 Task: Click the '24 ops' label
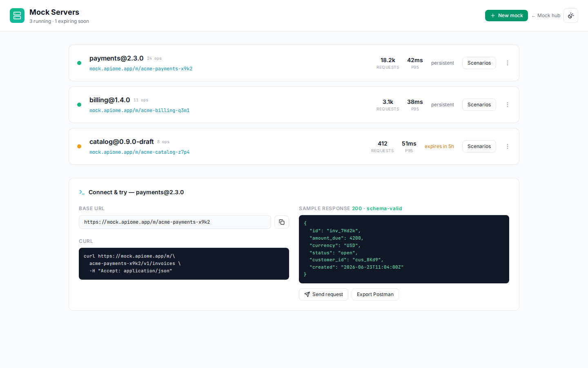[154, 58]
